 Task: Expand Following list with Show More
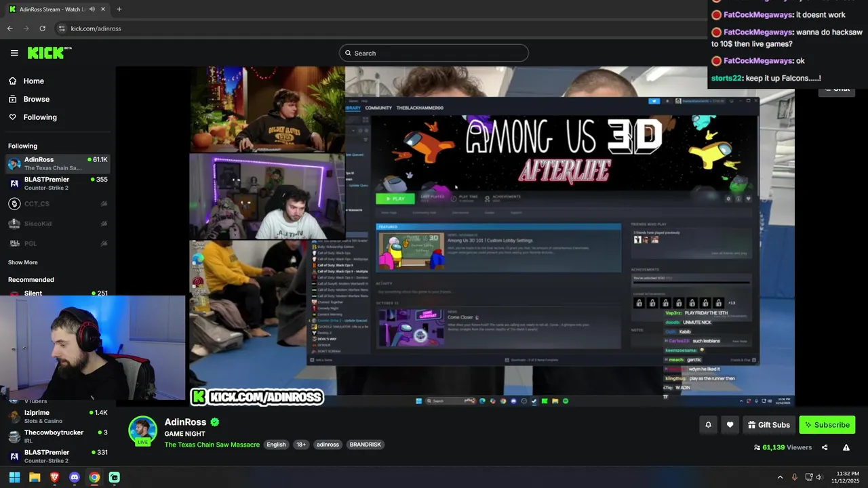pos(23,262)
